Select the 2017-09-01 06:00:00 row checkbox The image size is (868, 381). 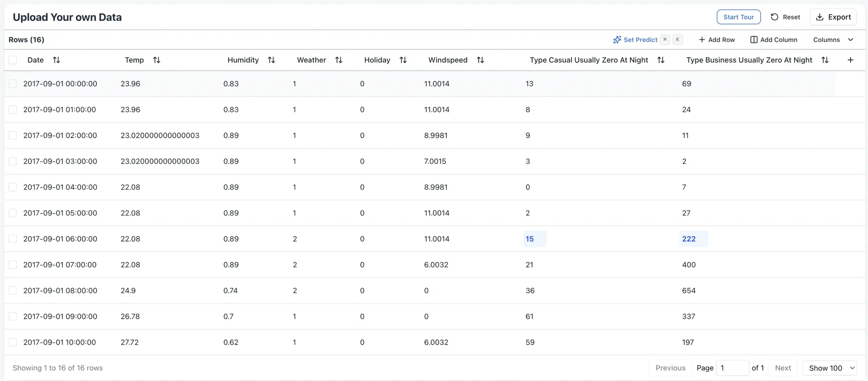[13, 239]
